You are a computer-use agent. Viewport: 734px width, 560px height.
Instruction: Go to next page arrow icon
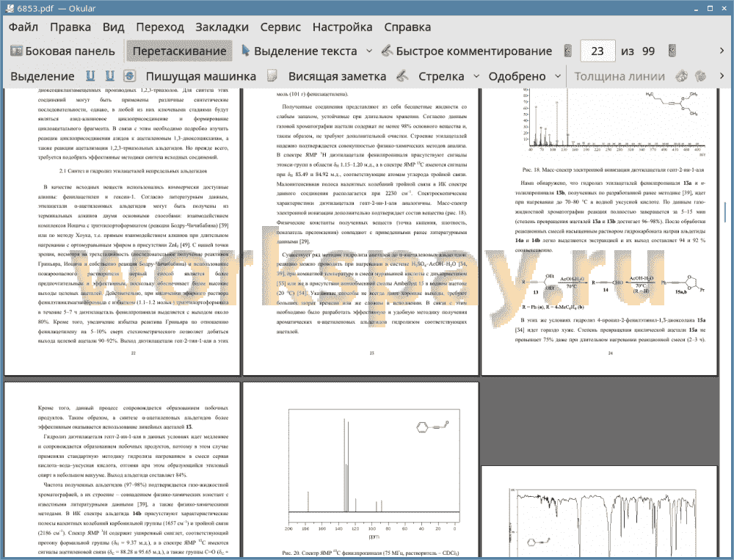(x=672, y=51)
